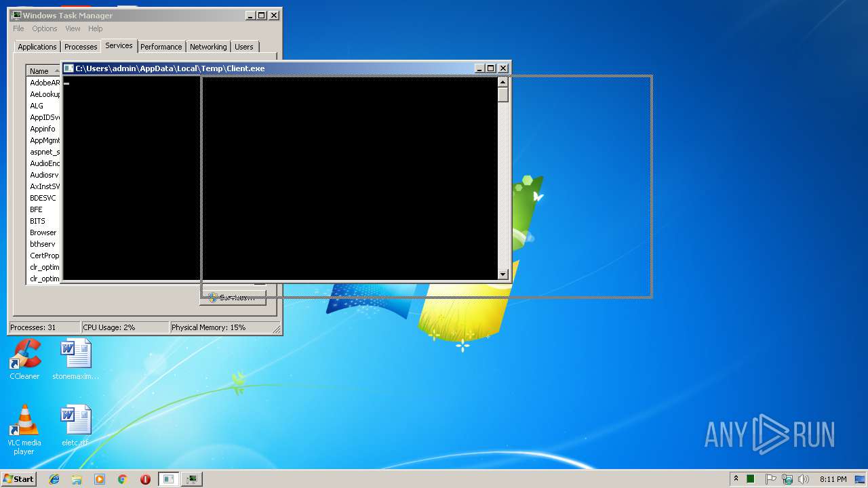Select the stonemaxim Word document icon
Screen dimensions: 868x488
point(75,359)
